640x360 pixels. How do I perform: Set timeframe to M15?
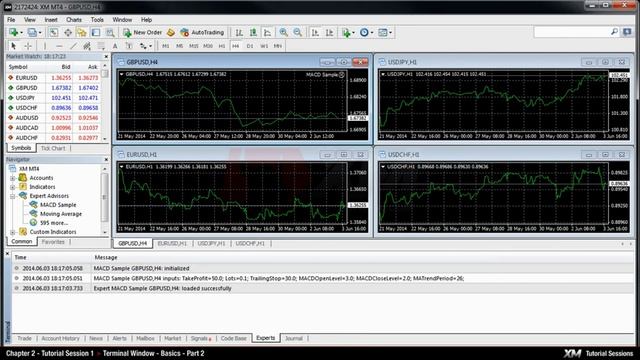[193, 46]
